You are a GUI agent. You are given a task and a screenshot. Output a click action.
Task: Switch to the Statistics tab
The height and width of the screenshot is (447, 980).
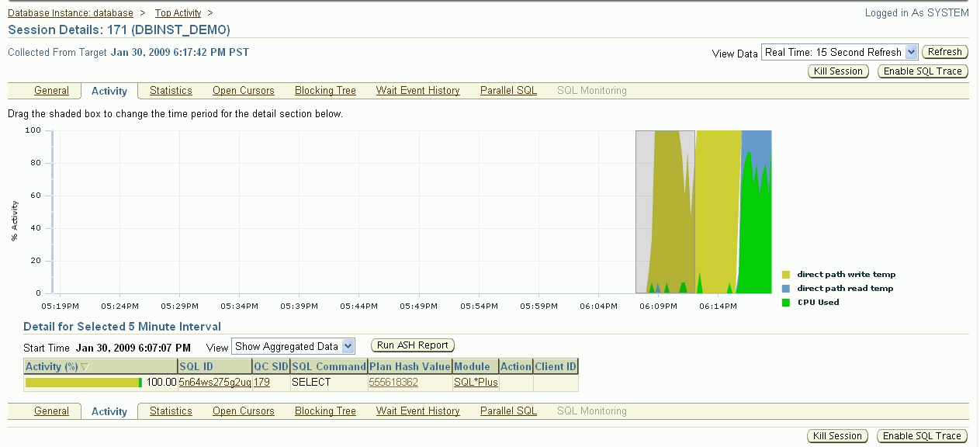(x=171, y=91)
